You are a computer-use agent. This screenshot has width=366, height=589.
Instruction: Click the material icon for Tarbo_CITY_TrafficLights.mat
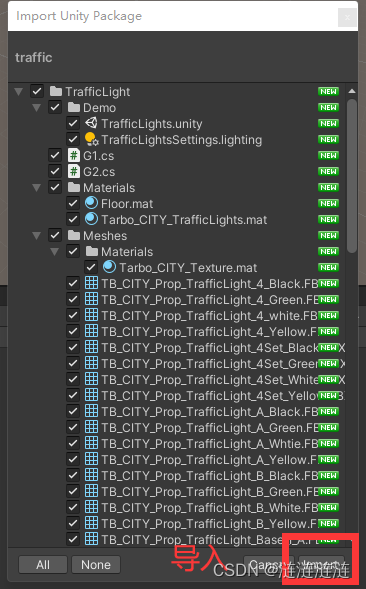pyautogui.click(x=91, y=219)
